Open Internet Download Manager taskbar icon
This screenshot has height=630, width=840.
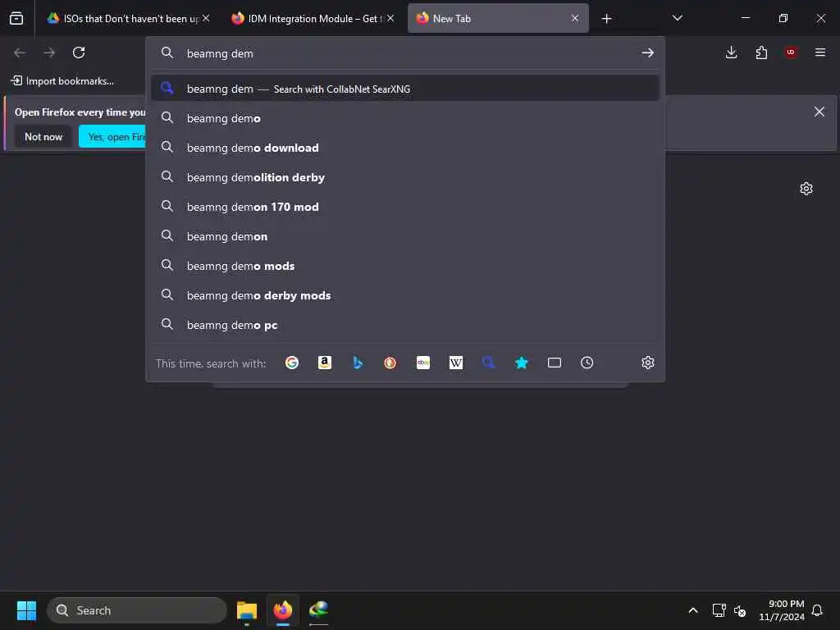pos(319,610)
